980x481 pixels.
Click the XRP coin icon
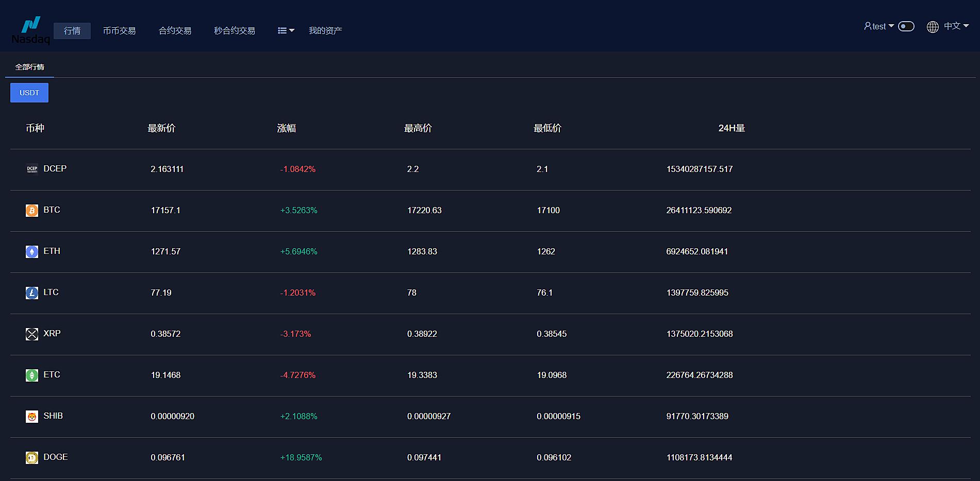tap(32, 334)
